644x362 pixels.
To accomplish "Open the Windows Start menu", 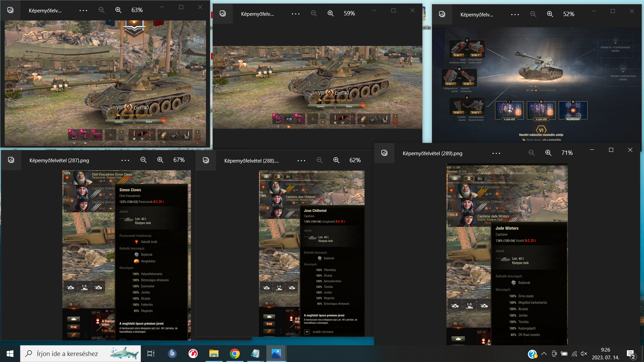I will coord(10,354).
